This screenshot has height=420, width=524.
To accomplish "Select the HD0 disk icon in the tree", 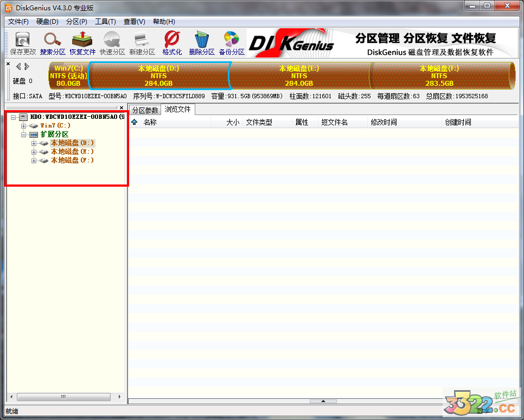I will click(x=23, y=117).
